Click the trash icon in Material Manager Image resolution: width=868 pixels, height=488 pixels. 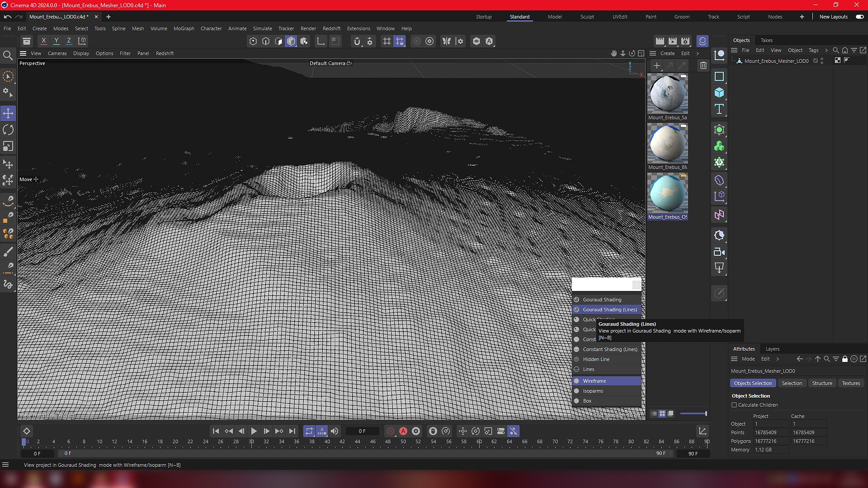pyautogui.click(x=703, y=66)
